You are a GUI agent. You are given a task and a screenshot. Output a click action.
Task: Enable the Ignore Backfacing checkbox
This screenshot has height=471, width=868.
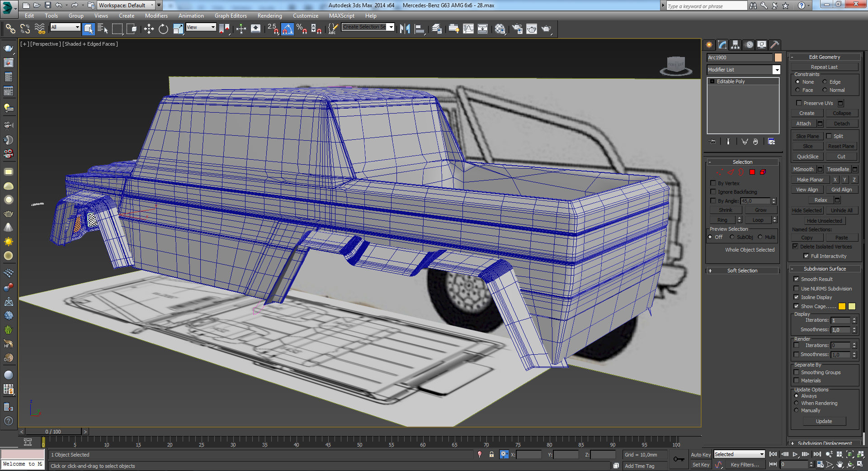713,192
